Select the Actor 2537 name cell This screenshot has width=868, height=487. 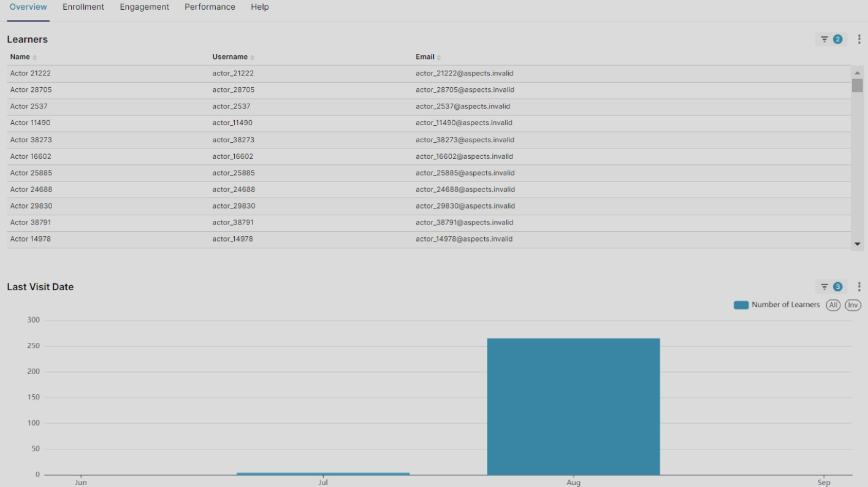click(x=29, y=107)
